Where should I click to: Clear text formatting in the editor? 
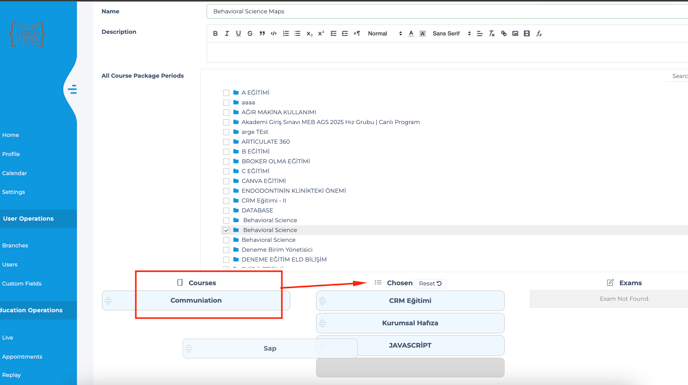tap(491, 33)
